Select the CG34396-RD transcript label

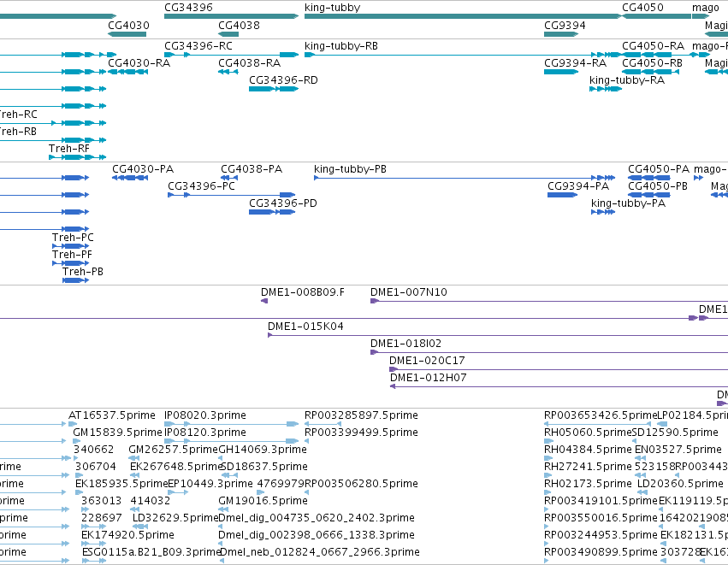coord(284,80)
